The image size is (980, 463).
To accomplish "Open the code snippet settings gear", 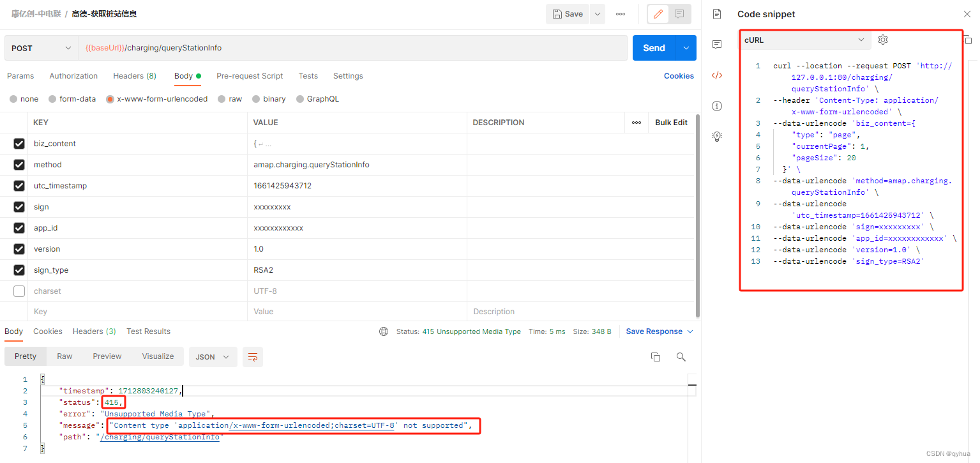I will point(883,39).
